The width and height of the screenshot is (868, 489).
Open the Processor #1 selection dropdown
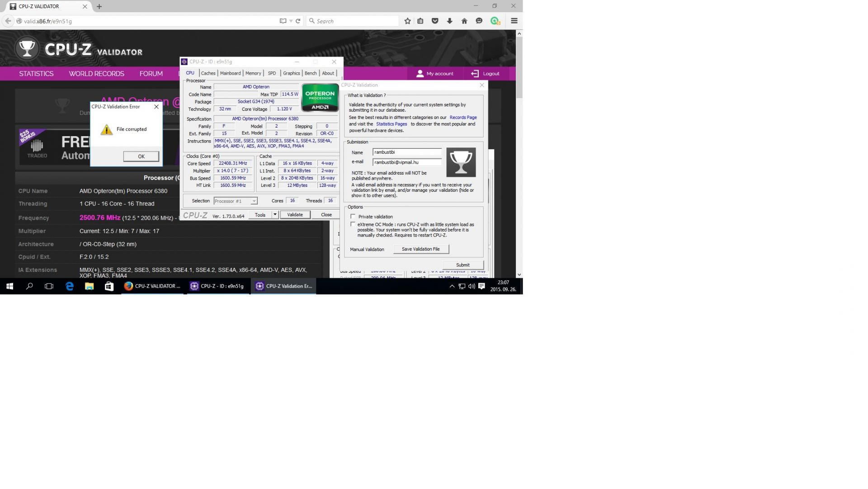click(x=236, y=201)
